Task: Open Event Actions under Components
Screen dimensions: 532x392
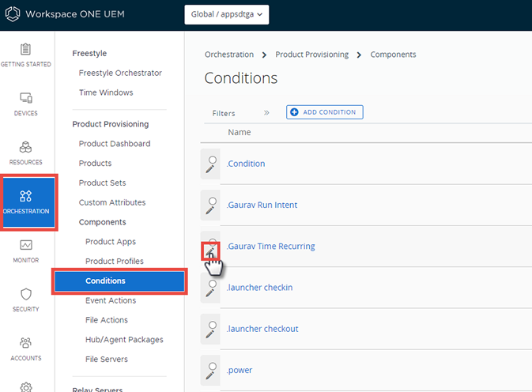Action: [111, 300]
